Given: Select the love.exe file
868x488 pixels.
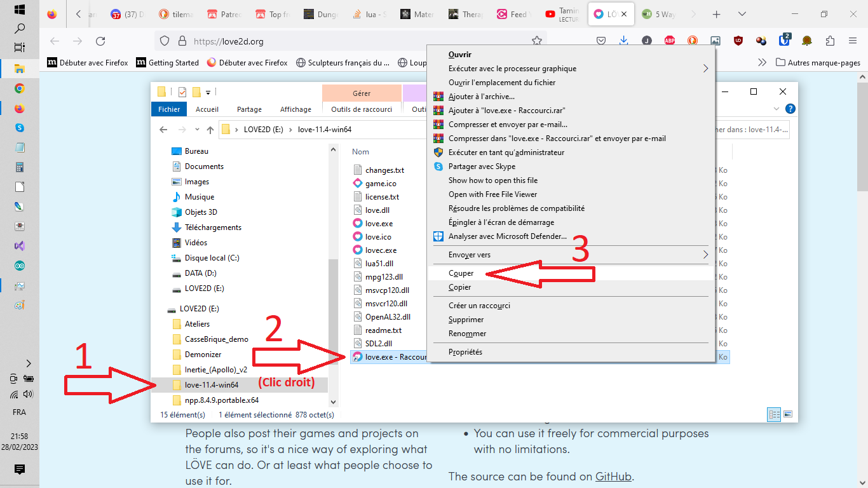Looking at the screenshot, I should [x=379, y=224].
